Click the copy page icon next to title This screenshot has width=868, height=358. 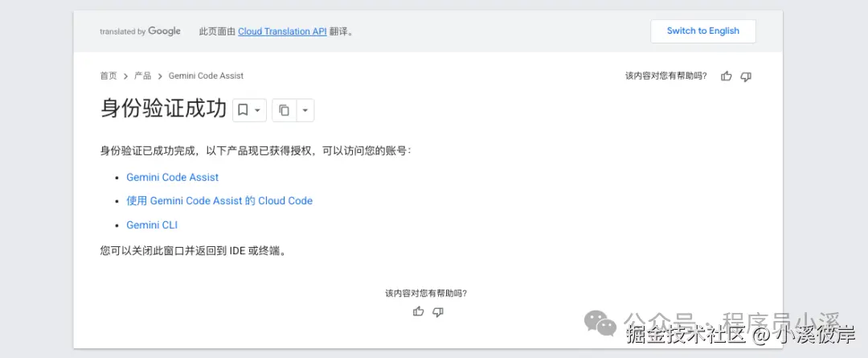tap(284, 110)
